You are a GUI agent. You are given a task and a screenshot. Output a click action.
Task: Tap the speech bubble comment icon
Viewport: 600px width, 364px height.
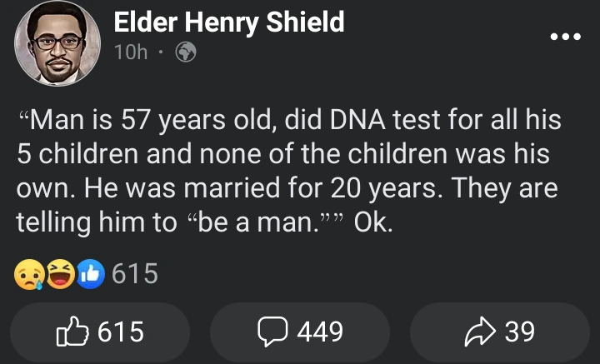273,332
